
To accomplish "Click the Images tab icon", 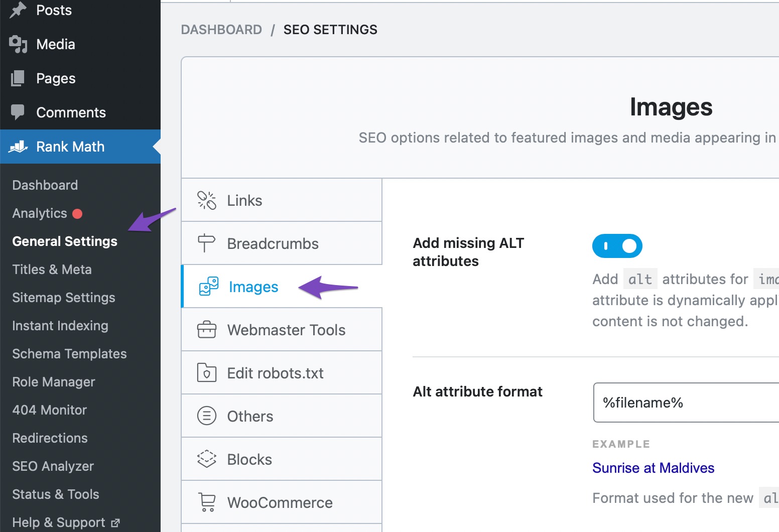I will pyautogui.click(x=209, y=287).
